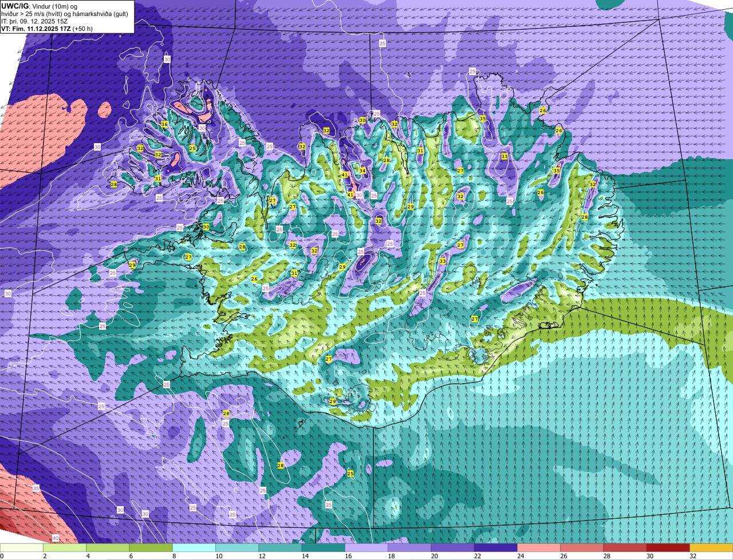Viewport: 733px width, 560px height.
Task: Select the light pink swatch between 24 and 26
Action: [x=539, y=548]
